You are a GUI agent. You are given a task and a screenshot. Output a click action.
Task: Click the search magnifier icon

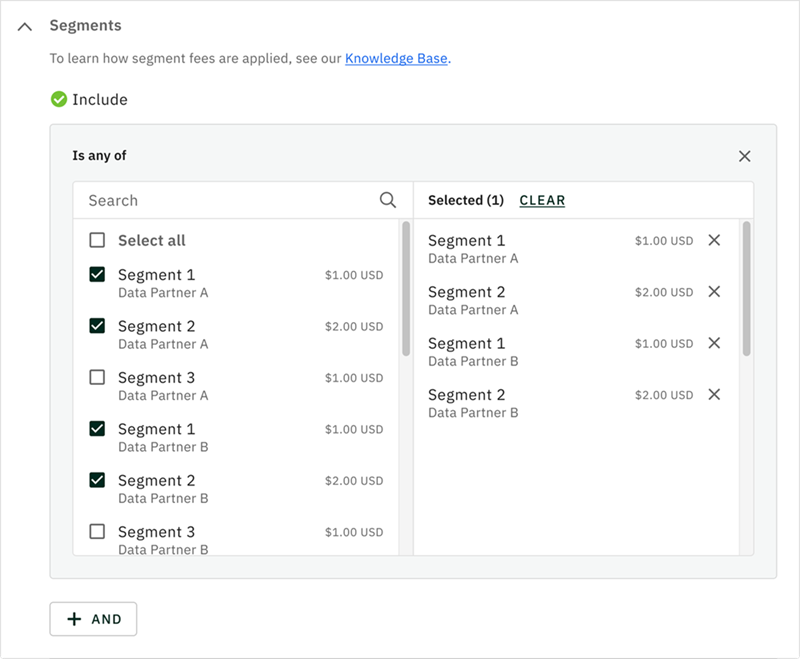[x=388, y=200]
